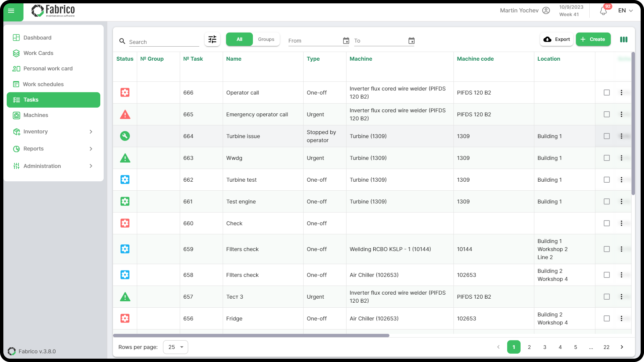The width and height of the screenshot is (644, 362).
Task: Click red warning status of task 665
Action: coord(125,115)
